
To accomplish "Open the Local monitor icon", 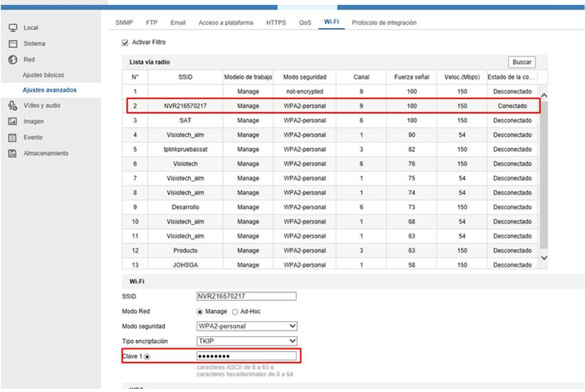I will [x=13, y=28].
